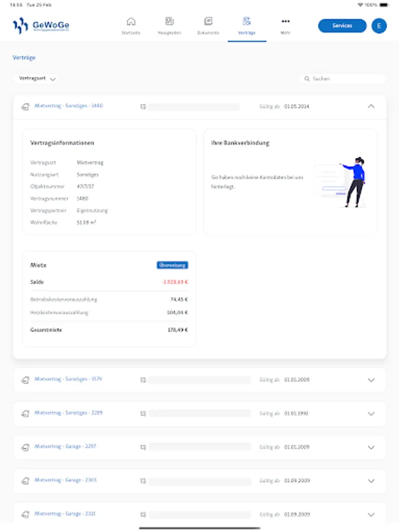
Task: Expand contract Garage - 2311 chevron
Action: [x=371, y=514]
